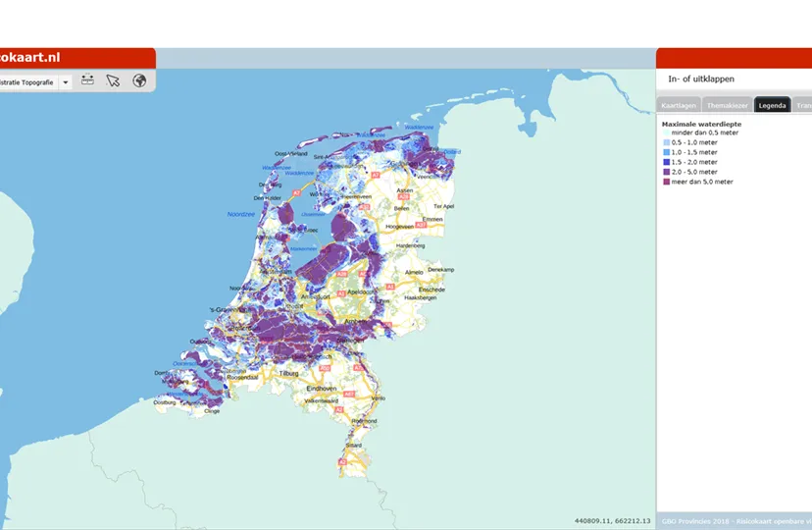Open the partially visible Trans tab
The width and height of the screenshot is (812, 530).
point(802,105)
